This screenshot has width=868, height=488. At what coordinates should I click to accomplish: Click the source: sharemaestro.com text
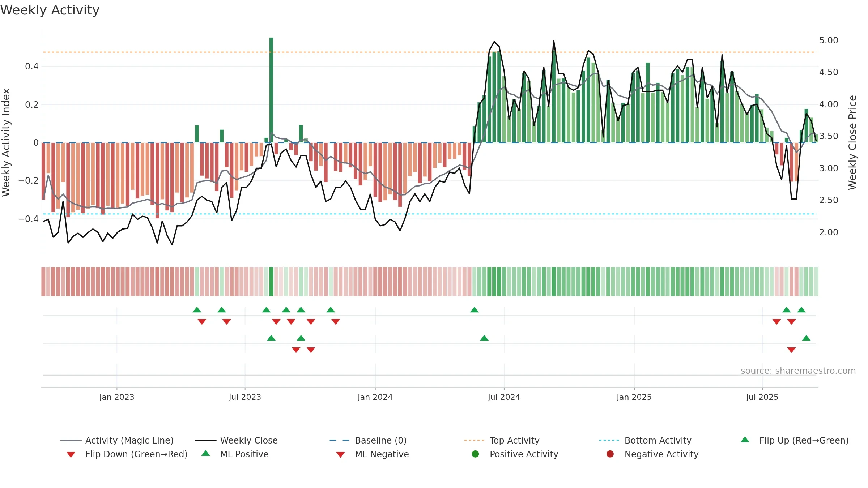tap(798, 371)
